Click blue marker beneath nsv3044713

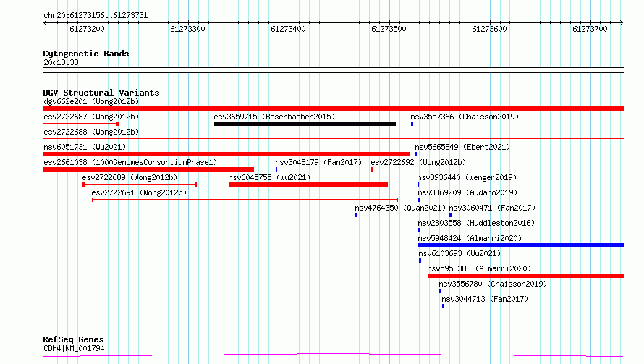tap(443, 306)
